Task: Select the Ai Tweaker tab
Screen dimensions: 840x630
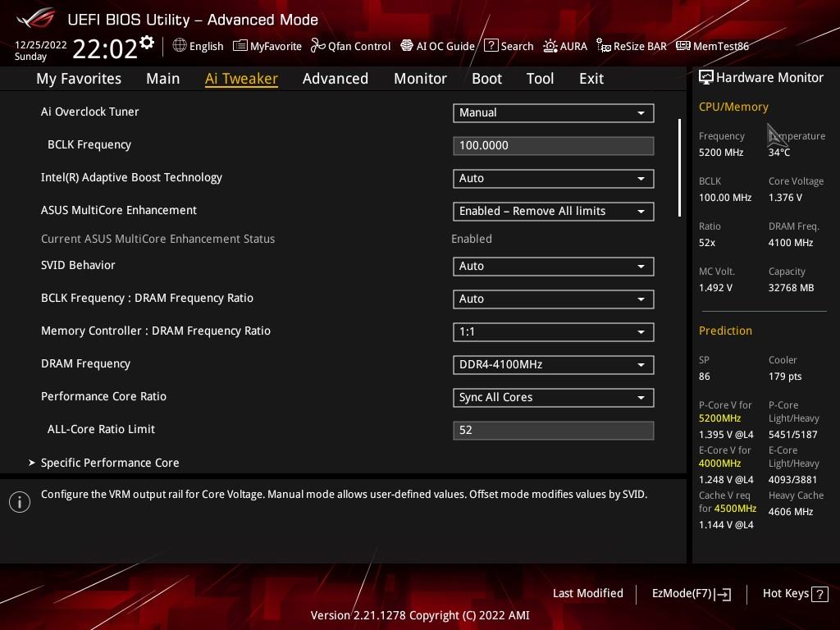Action: point(241,79)
